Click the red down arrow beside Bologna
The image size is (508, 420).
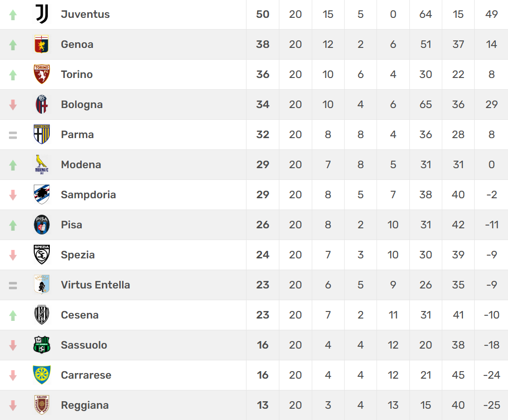point(13,105)
